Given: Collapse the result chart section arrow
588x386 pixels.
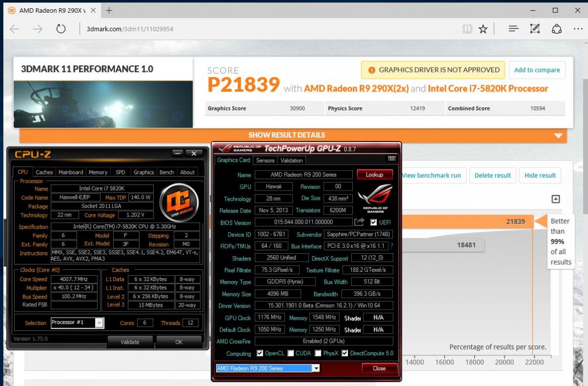Looking at the screenshot, I should coord(555,199).
